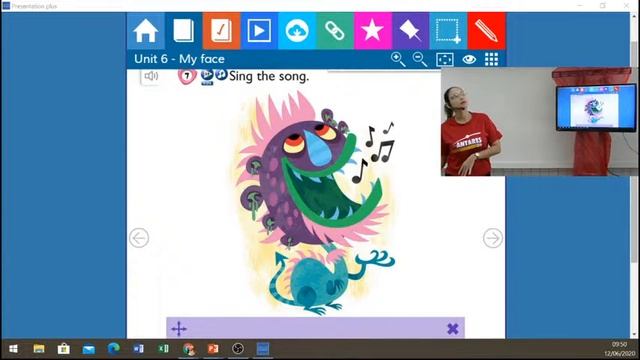The height and width of the screenshot is (360, 640).
Task: Play the music note audio icon
Action: [x=221, y=75]
